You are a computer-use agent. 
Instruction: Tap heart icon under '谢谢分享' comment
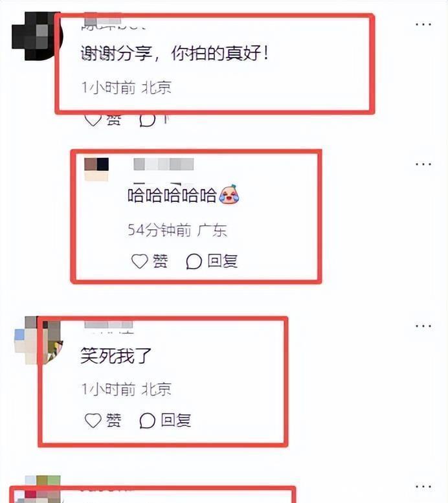tap(93, 120)
